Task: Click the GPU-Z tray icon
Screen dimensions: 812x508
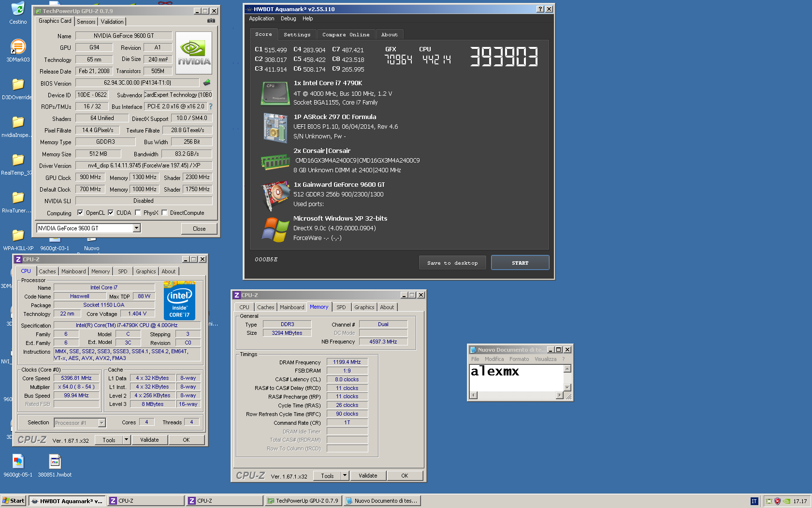Action: pyautogui.click(x=768, y=501)
